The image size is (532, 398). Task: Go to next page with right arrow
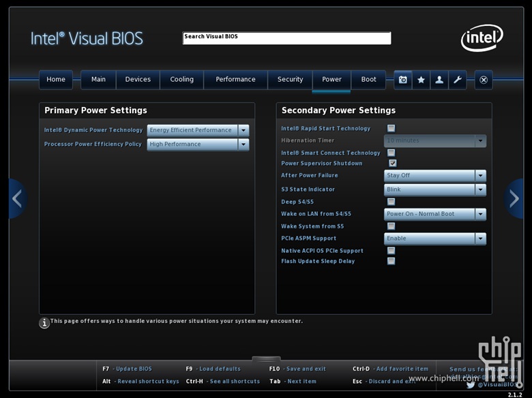(x=514, y=198)
